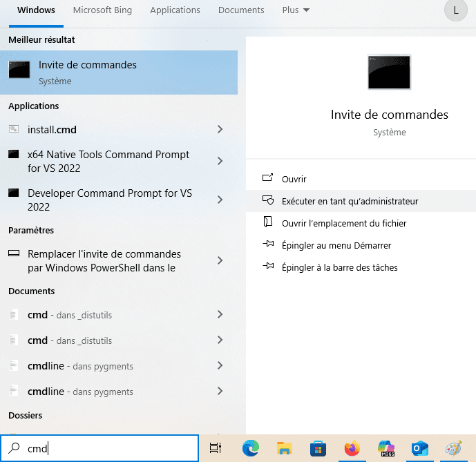Click 'Ouvrir l'emplacement du fichier'
Viewport: 476px width, 462px height.
tap(343, 223)
